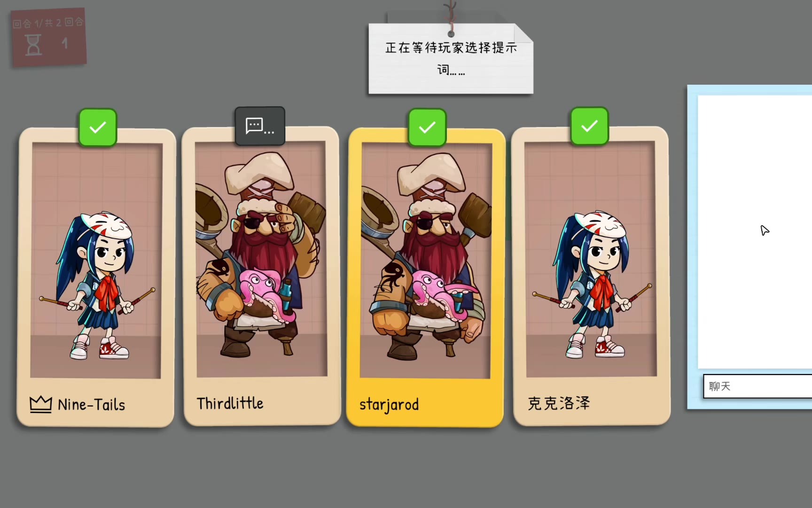Screen dimensions: 812x508
Task: Click the Nine-Tails player name
Action: pos(92,405)
